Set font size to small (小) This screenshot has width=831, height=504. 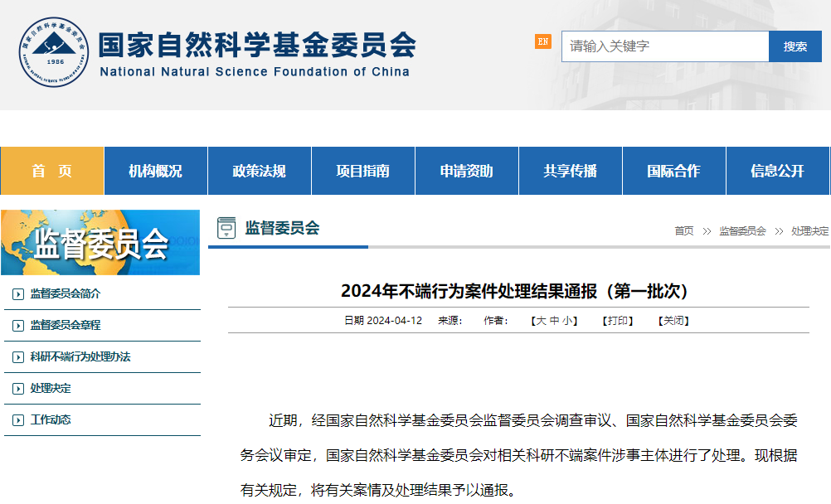[567, 321]
